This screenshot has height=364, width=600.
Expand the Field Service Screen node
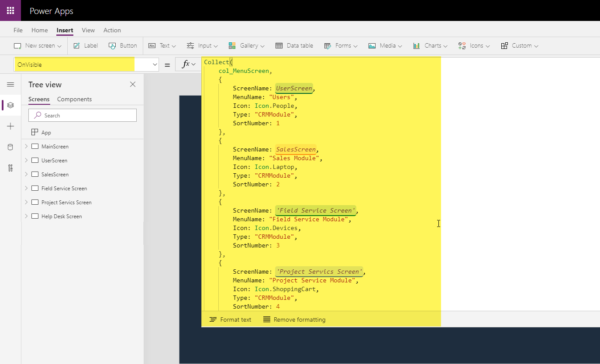pyautogui.click(x=26, y=189)
